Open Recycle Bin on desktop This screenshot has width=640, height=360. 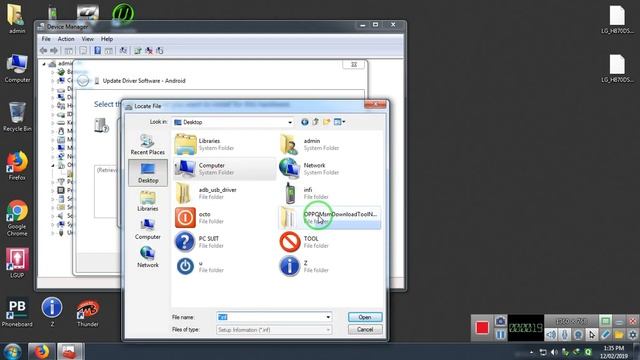[17, 116]
